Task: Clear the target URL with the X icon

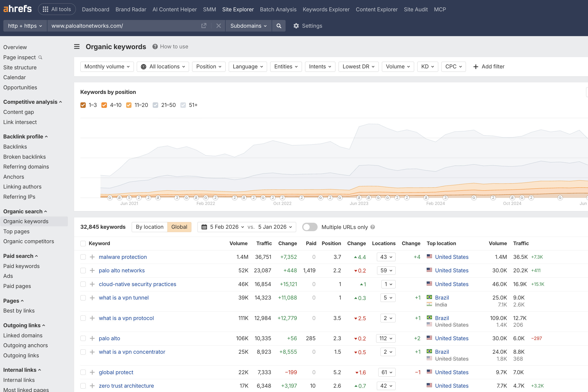Action: [218, 26]
